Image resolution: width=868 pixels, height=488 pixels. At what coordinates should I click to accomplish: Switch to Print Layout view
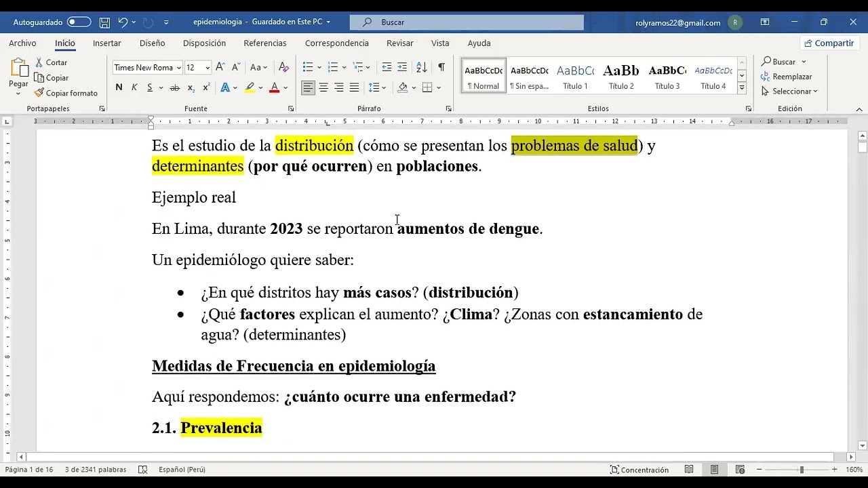[715, 469]
